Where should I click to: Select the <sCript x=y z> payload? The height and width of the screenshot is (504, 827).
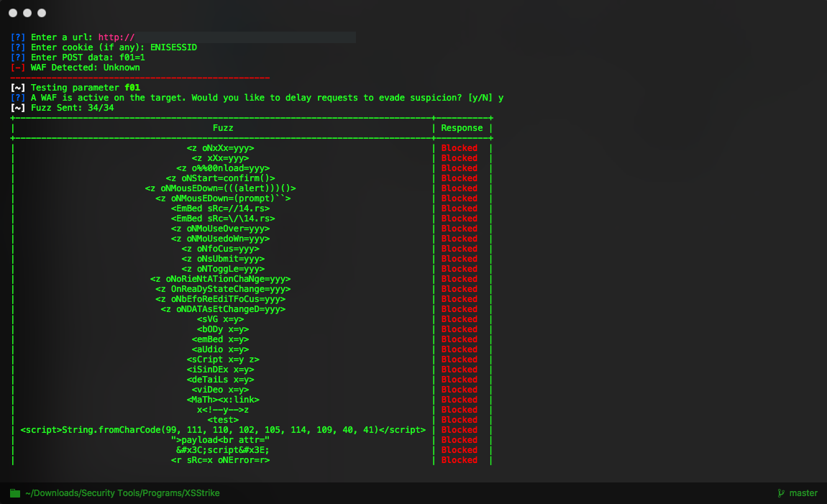223,359
